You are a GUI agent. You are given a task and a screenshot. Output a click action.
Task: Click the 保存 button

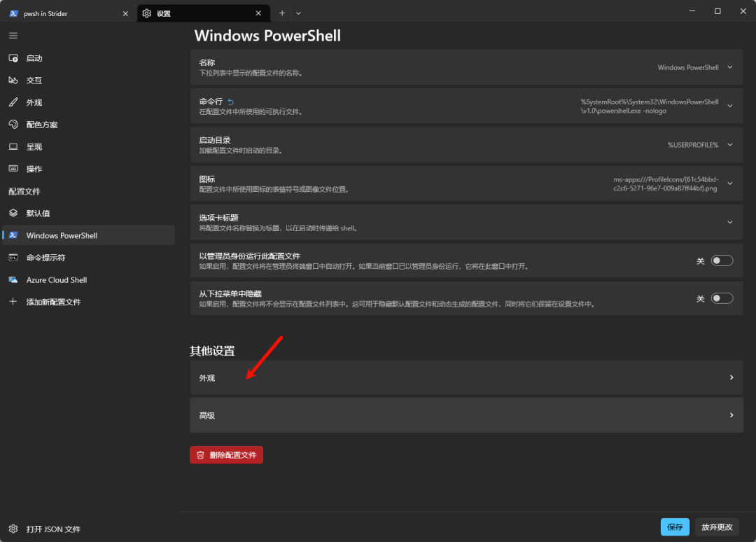[675, 527]
